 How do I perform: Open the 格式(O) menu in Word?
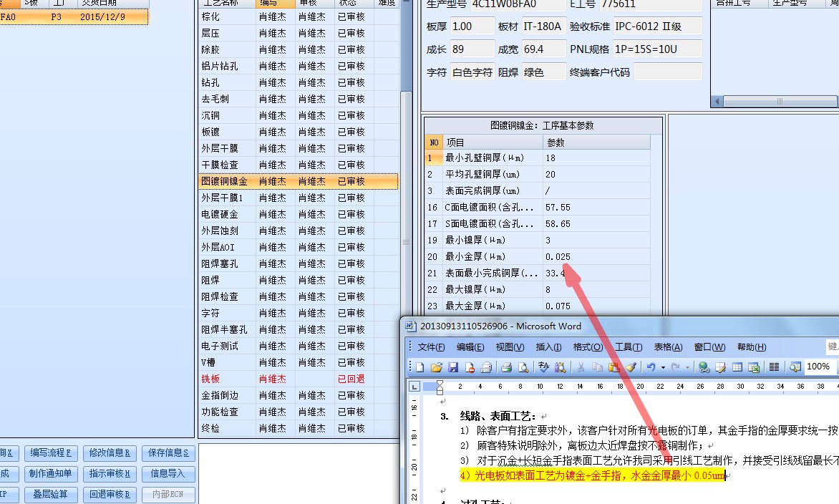588,347
